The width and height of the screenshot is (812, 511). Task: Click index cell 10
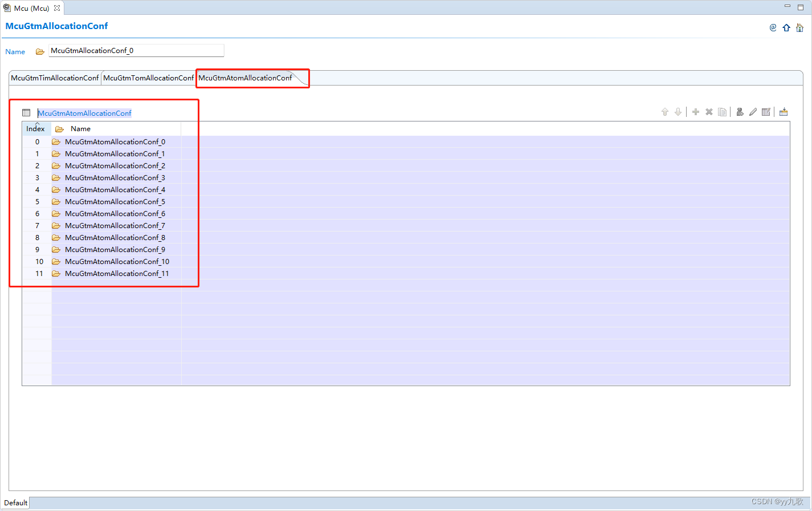click(x=37, y=261)
